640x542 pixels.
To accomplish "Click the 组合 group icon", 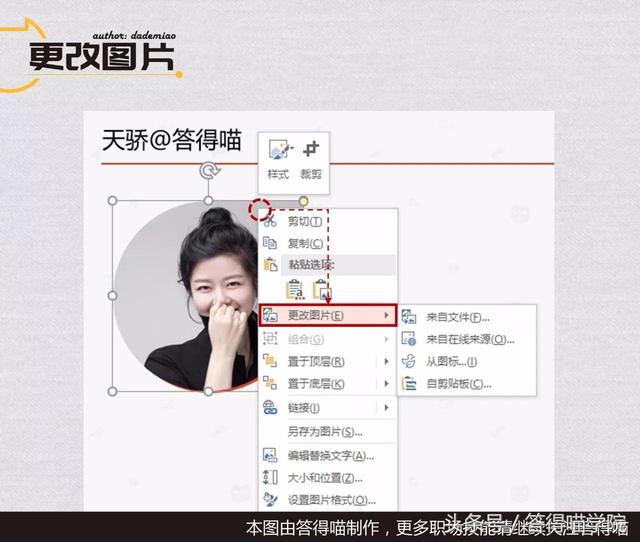I will (270, 338).
